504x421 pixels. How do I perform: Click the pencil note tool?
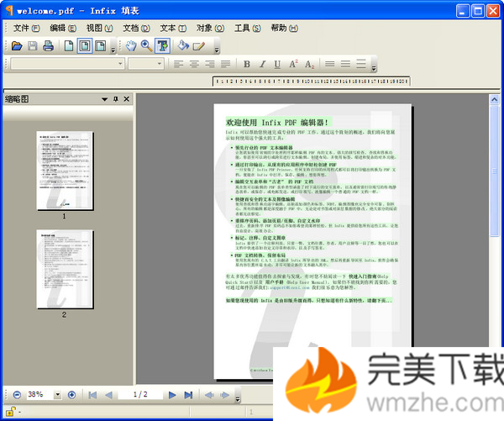pos(198,46)
